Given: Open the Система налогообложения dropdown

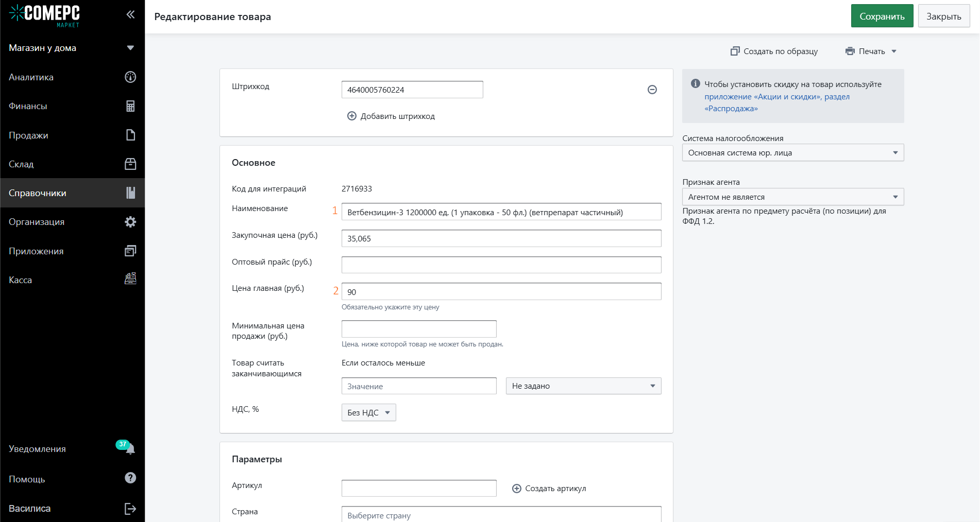Looking at the screenshot, I should (793, 152).
